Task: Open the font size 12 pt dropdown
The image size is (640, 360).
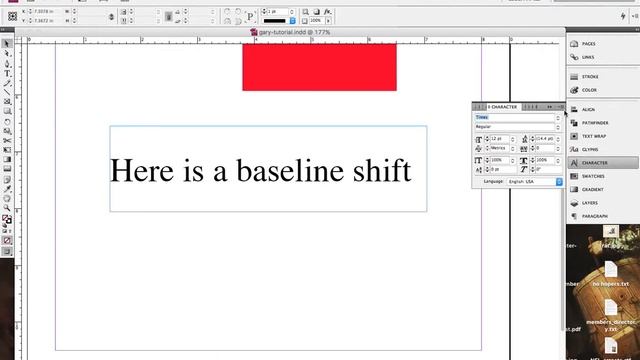Action: (x=513, y=139)
